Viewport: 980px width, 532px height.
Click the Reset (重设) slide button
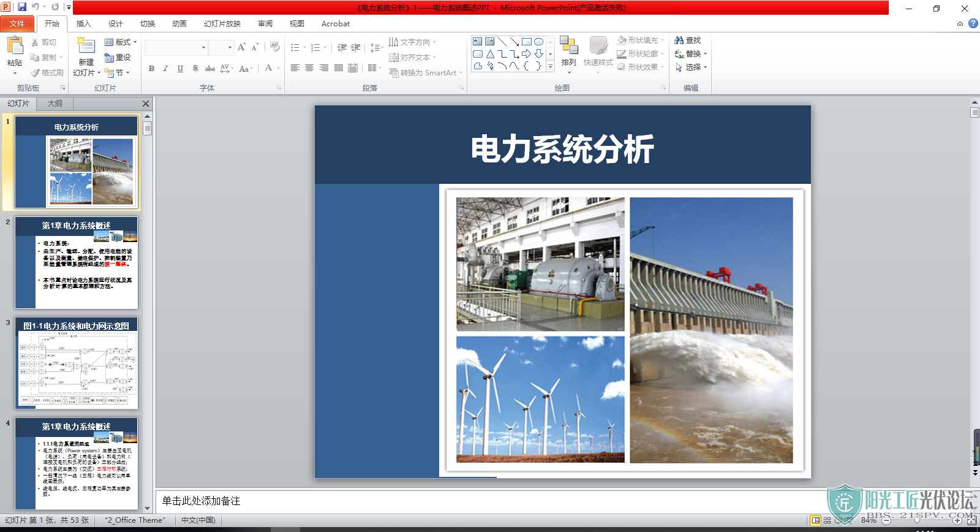click(117, 57)
